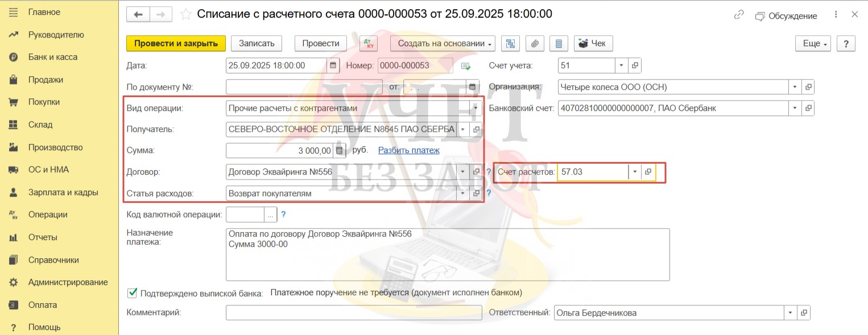Open Обсуждение discussion panel
Image resolution: width=868 pixels, height=335 pixels.
pos(786,16)
